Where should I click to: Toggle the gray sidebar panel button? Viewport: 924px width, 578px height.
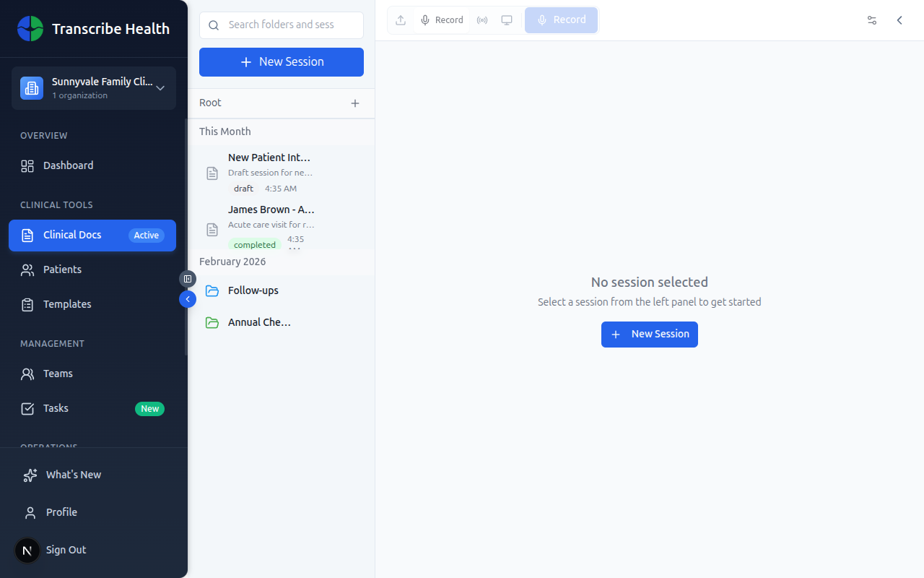188,279
